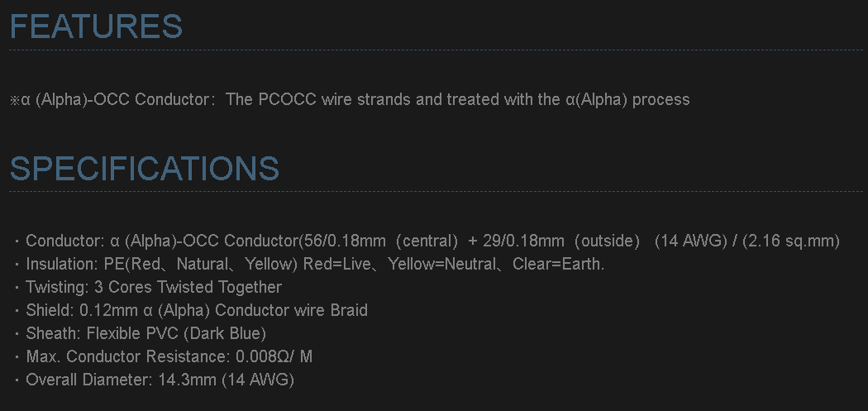The height and width of the screenshot is (411, 868).
Task: Click the ※ reference mark symbol
Action: point(15,100)
